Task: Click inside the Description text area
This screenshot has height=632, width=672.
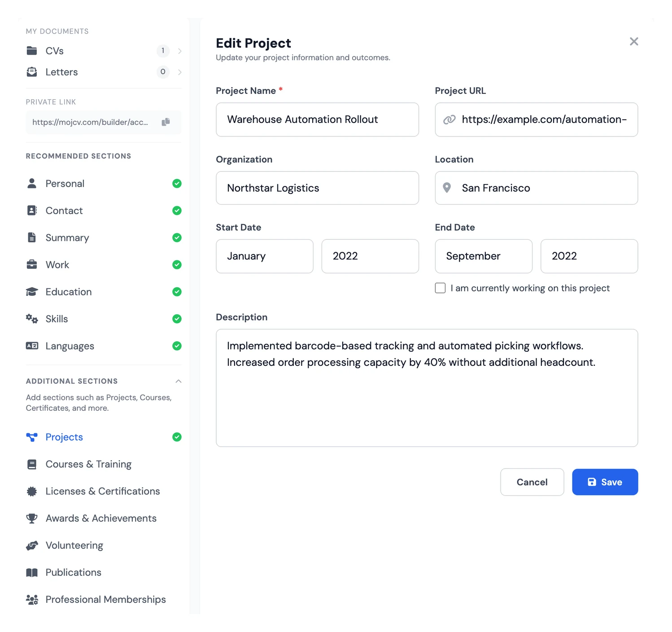Action: [x=427, y=388]
